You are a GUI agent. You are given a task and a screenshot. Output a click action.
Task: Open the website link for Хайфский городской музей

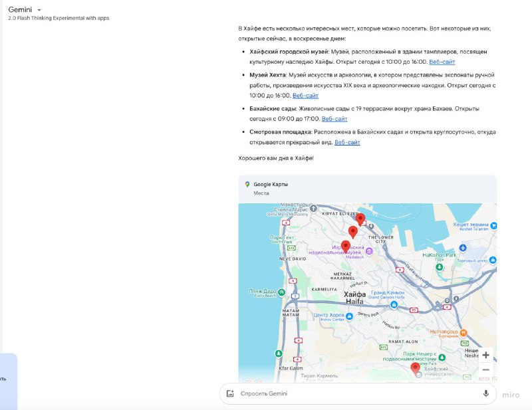(442, 62)
